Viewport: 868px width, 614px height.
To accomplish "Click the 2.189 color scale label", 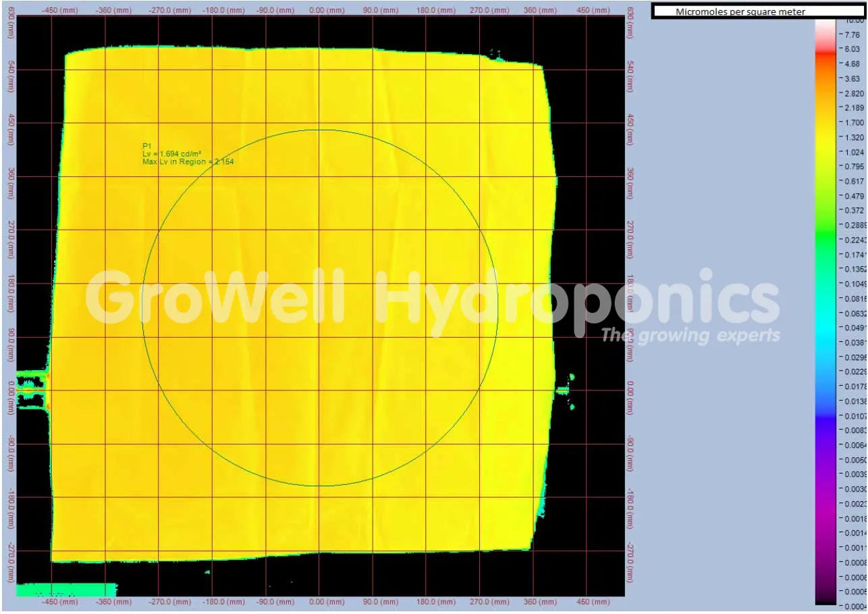I will [x=853, y=108].
